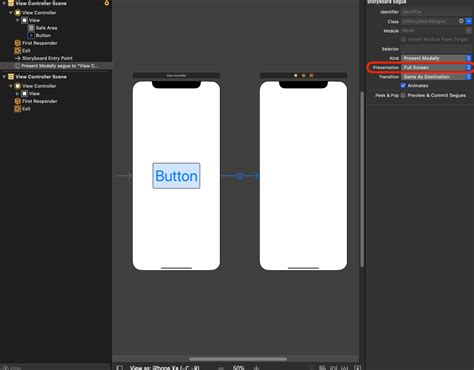The width and height of the screenshot is (474, 370).
Task: Enable Preview & Commit Segues checkbox
Action: (403, 95)
